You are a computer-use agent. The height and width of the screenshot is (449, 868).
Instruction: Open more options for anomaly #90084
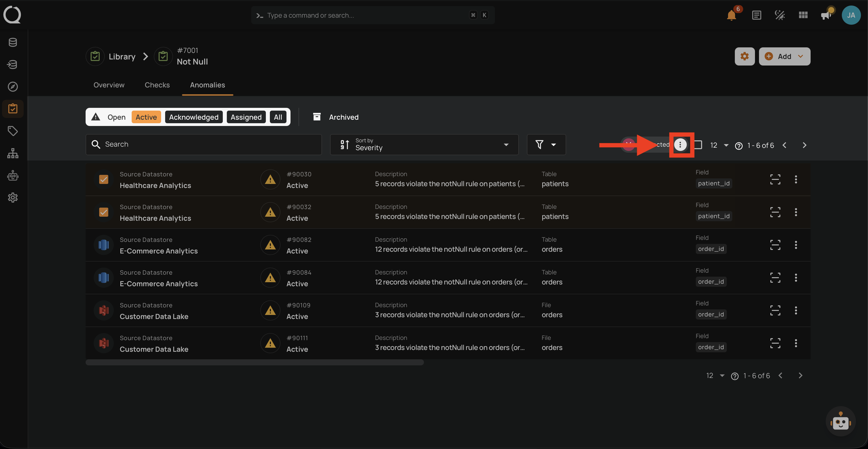coord(796,278)
